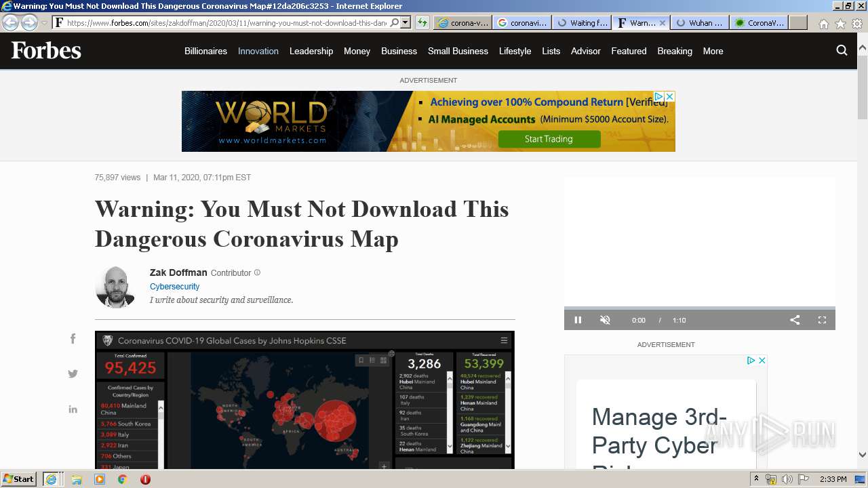This screenshot has height=488, width=868.
Task: Open Chrome taskbar icon
Action: point(123,479)
